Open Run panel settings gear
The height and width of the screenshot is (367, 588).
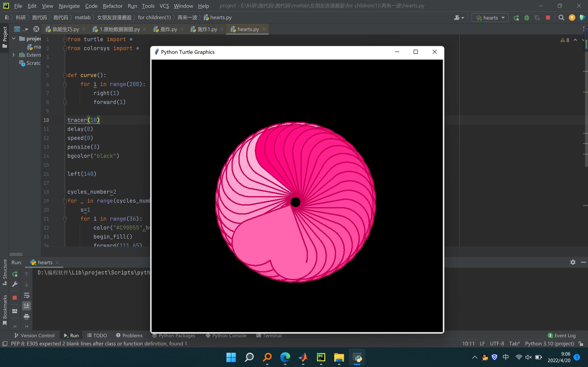pos(573,262)
